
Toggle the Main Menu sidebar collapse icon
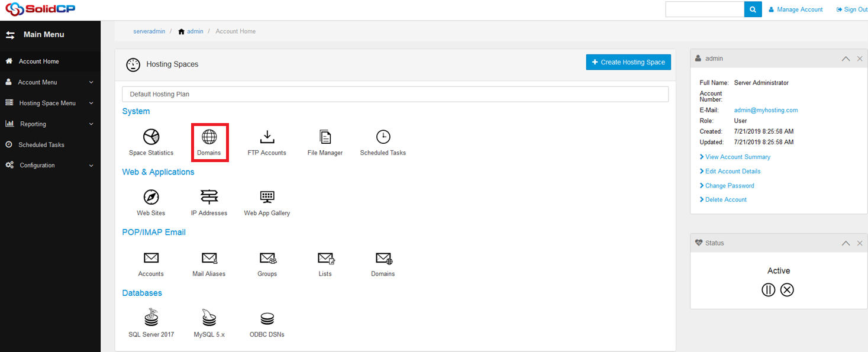tap(10, 35)
